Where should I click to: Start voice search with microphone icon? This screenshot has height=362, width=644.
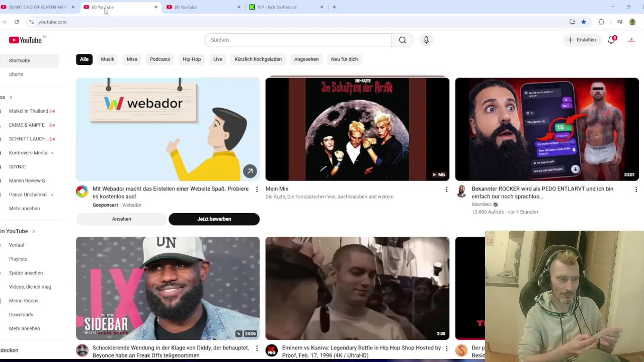pos(426,40)
